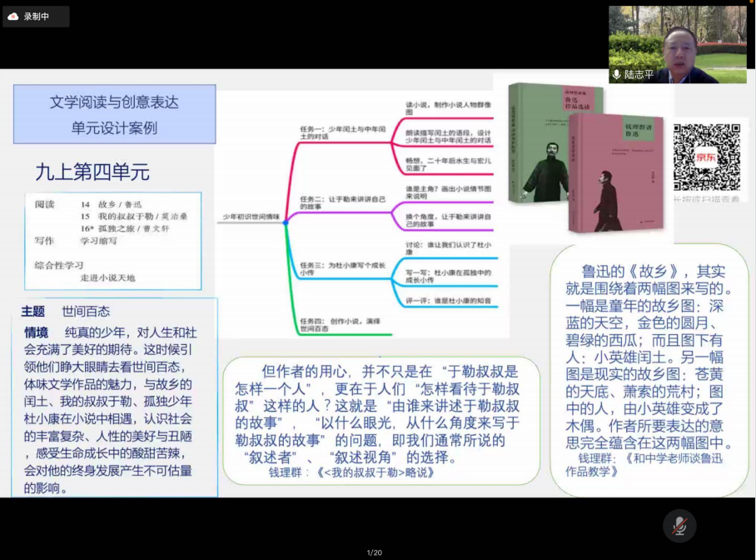Click the 1/20 page indicator
Screen dimensions: 756x560
click(375, 552)
